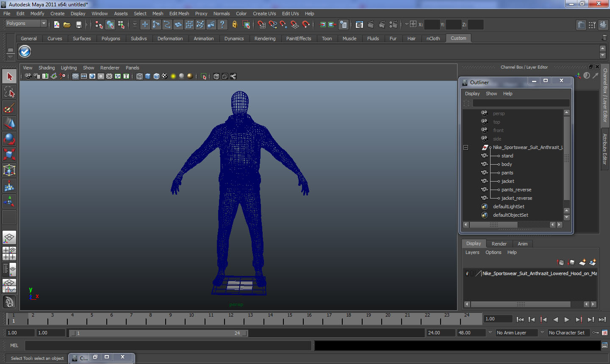Image resolution: width=610 pixels, height=364 pixels.
Task: Switch to single perspective view layout
Action: pos(9,237)
